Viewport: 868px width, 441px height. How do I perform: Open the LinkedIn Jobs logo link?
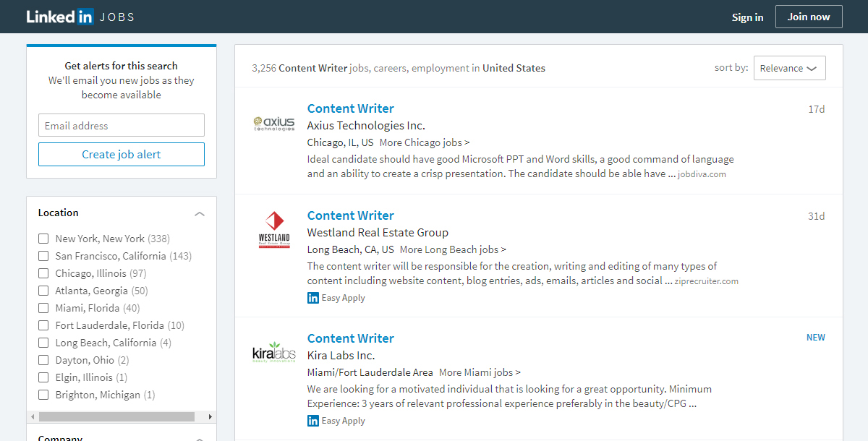pyautogui.click(x=80, y=17)
